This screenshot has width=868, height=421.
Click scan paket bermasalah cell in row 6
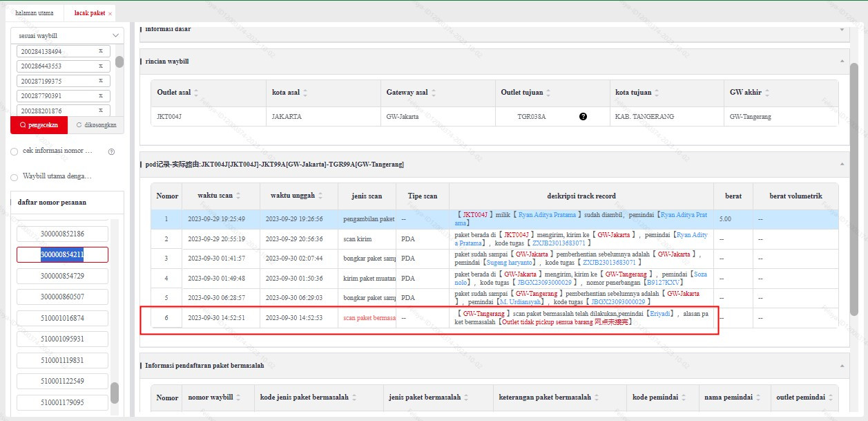[369, 318]
